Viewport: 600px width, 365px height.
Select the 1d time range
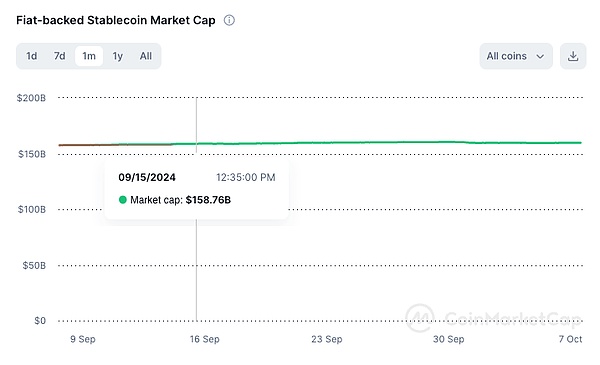pos(31,56)
